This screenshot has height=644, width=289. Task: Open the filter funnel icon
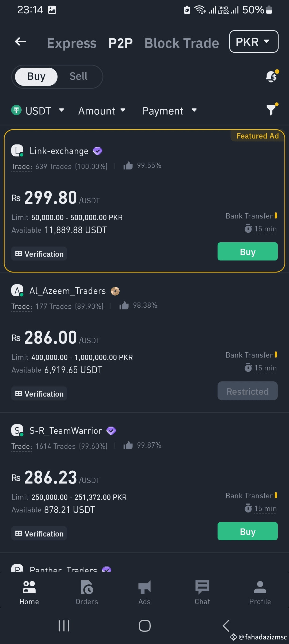271,110
